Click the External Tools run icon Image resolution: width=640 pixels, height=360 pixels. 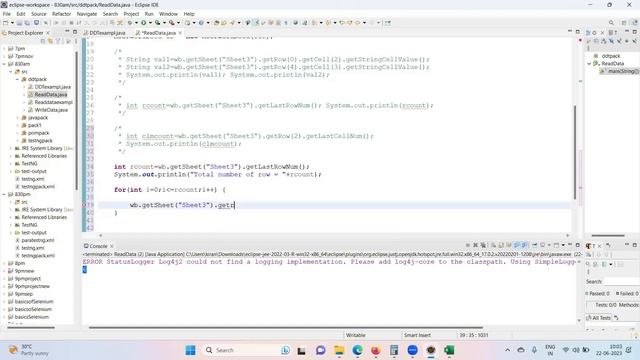click(x=172, y=23)
